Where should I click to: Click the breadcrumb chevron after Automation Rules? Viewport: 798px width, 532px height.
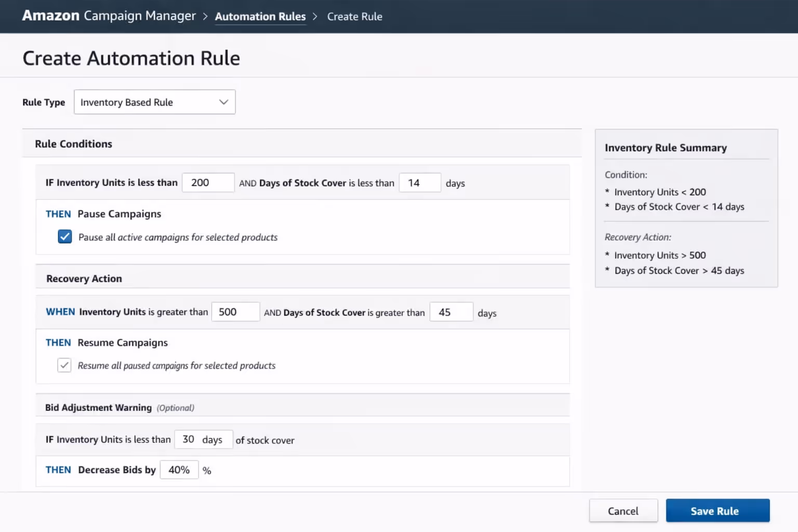(x=315, y=16)
